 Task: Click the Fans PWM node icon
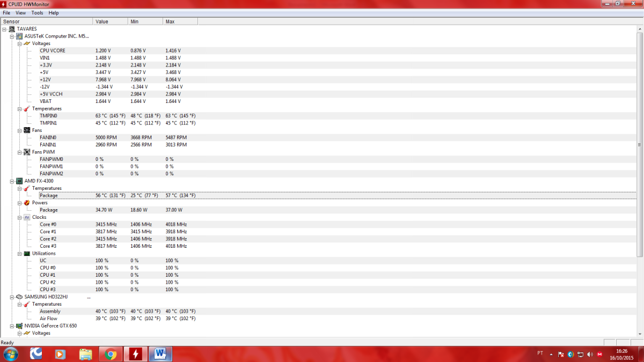[27, 152]
